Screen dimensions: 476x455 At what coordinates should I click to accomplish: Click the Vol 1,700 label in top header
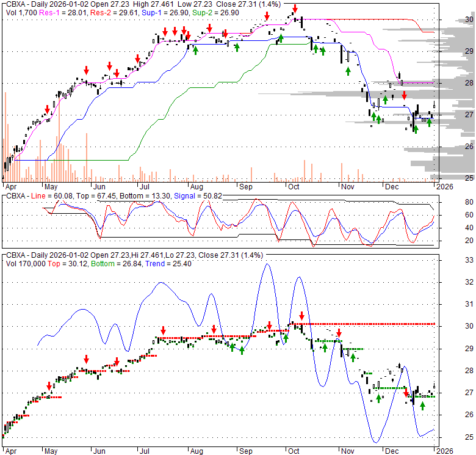point(20,12)
